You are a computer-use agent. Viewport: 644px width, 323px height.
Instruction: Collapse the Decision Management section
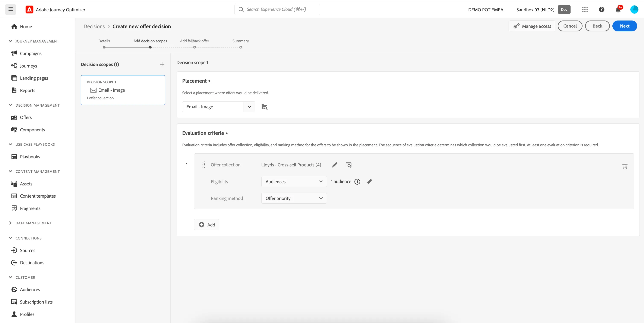tap(10, 105)
